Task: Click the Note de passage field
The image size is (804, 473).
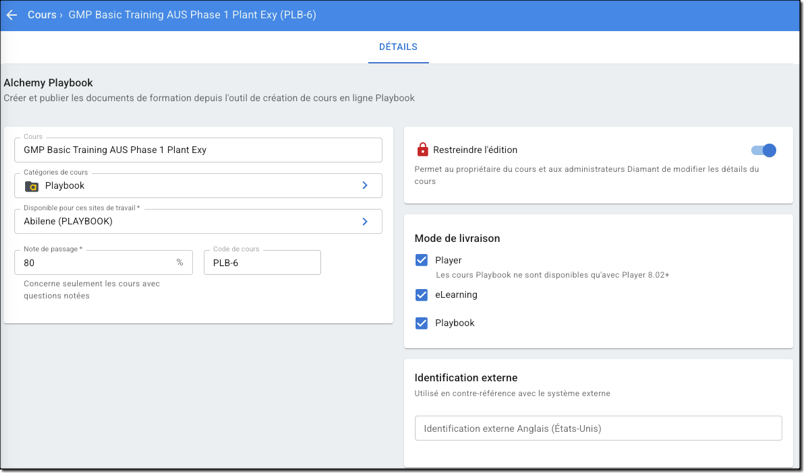Action: pyautogui.click(x=95, y=263)
